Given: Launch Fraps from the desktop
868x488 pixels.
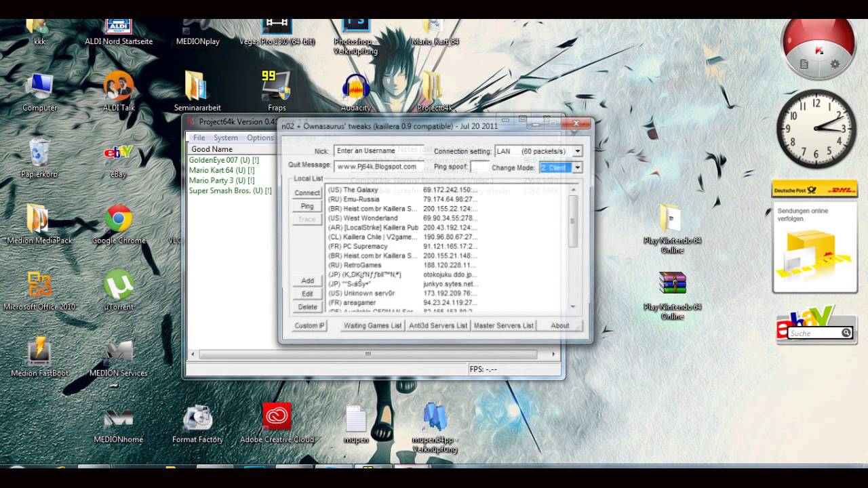Looking at the screenshot, I should tap(277, 91).
